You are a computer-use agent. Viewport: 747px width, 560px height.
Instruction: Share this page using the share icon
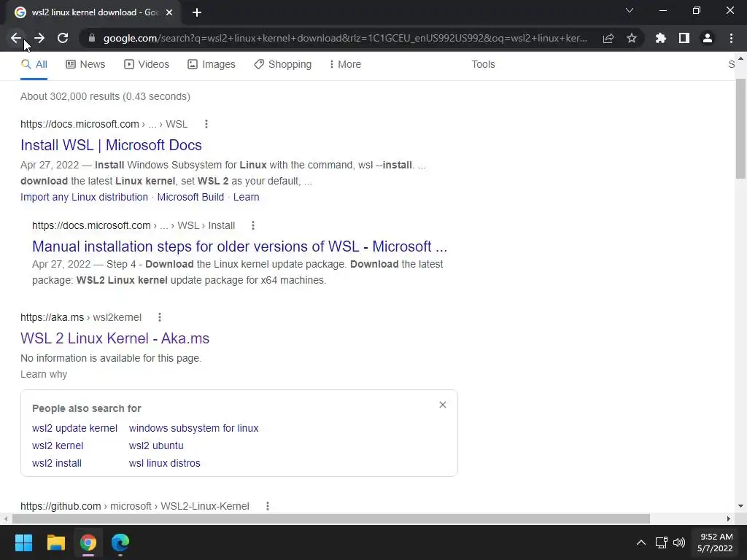[608, 38]
